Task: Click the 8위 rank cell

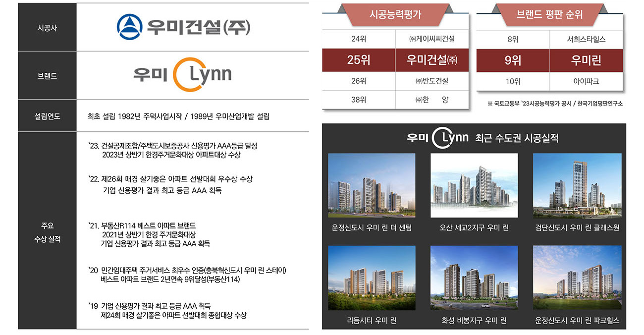Action: (513, 39)
